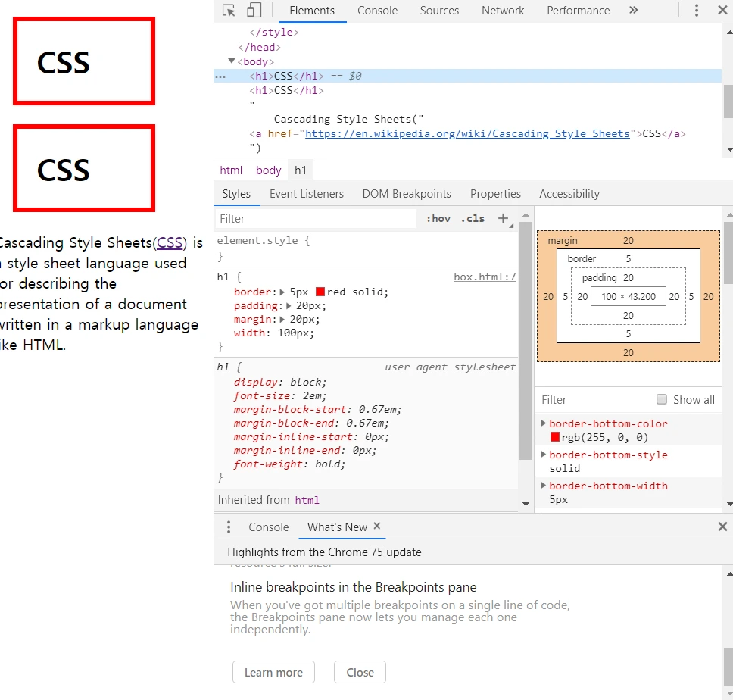The width and height of the screenshot is (733, 700).
Task: Select html in the breadcrumb
Action: (231, 170)
